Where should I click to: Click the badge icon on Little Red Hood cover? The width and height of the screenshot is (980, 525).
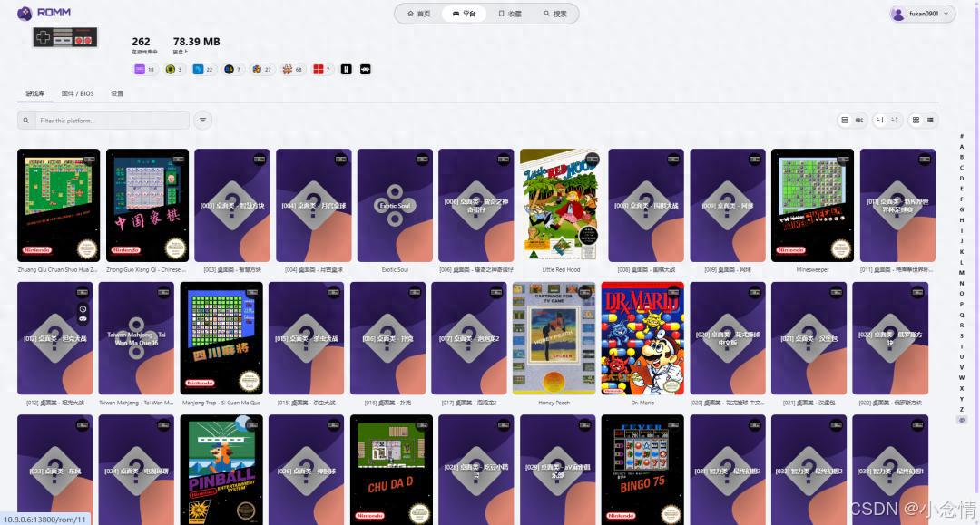[592, 159]
